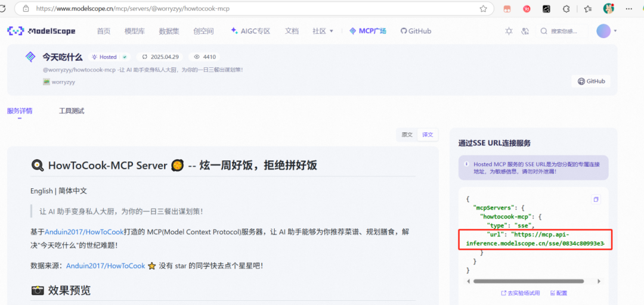Click the language switch icon

pyautogui.click(x=525, y=31)
